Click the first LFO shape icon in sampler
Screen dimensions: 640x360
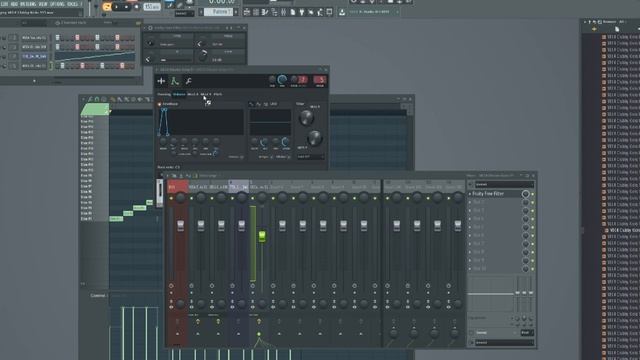pyautogui.click(x=251, y=104)
